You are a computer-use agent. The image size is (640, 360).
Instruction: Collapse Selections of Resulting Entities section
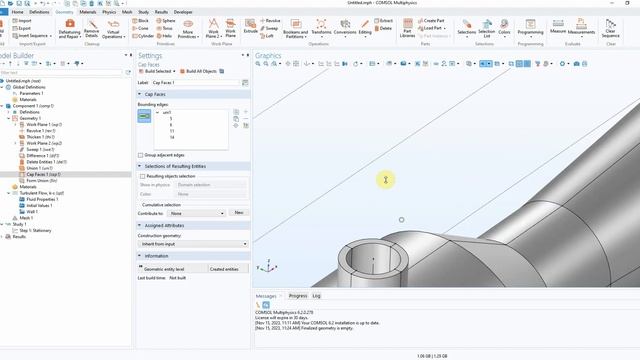139,167
